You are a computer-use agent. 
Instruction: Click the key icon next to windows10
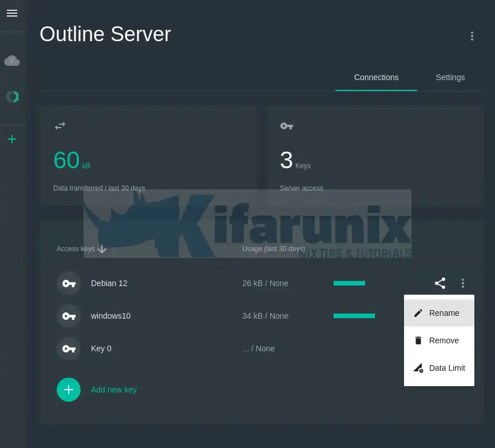[x=69, y=316]
